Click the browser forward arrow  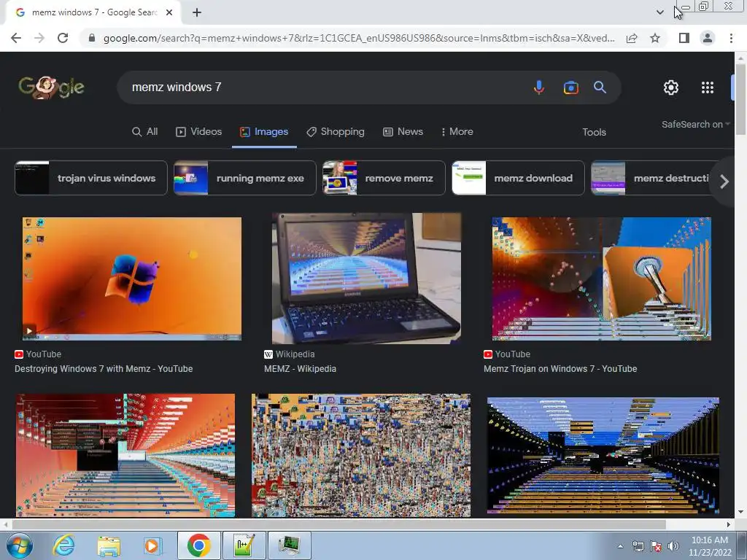(39, 38)
